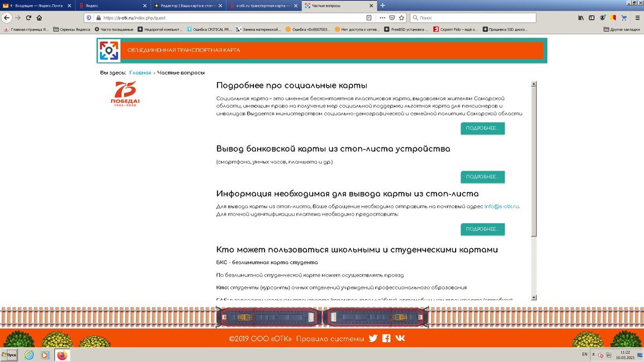Viewport: 644px width, 362px height.
Task: Toggle Reader View icon in address bar
Action: click(369, 17)
